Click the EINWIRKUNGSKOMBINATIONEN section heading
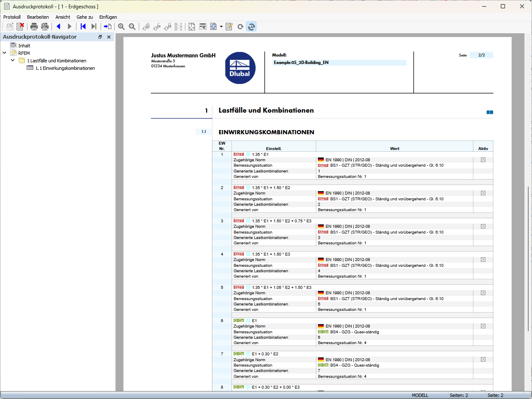Screen dimensions: 532x399 coord(266,132)
